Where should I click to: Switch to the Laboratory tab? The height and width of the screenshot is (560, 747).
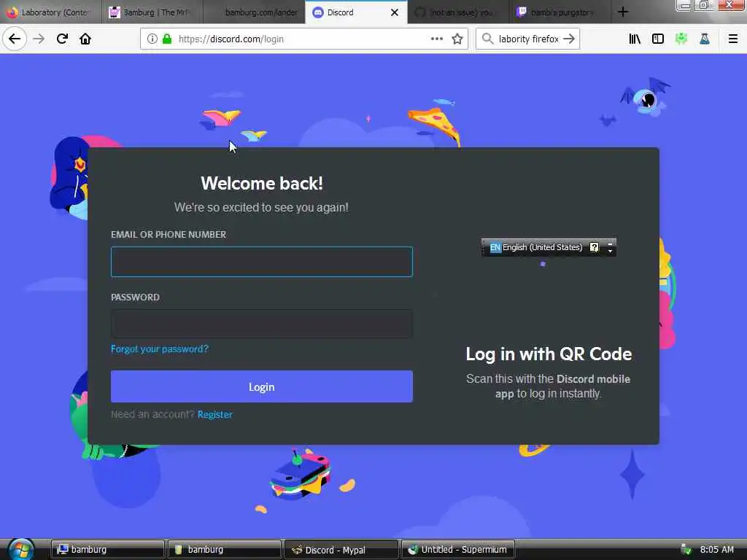(x=50, y=12)
